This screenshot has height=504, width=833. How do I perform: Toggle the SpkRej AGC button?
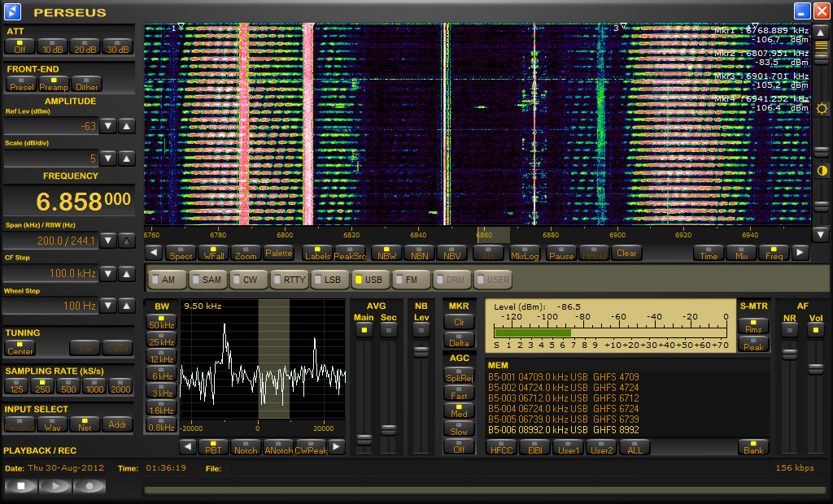(x=459, y=375)
